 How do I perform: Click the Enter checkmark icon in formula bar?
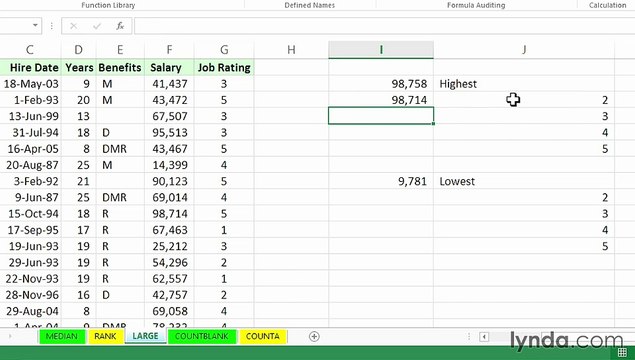(97, 26)
